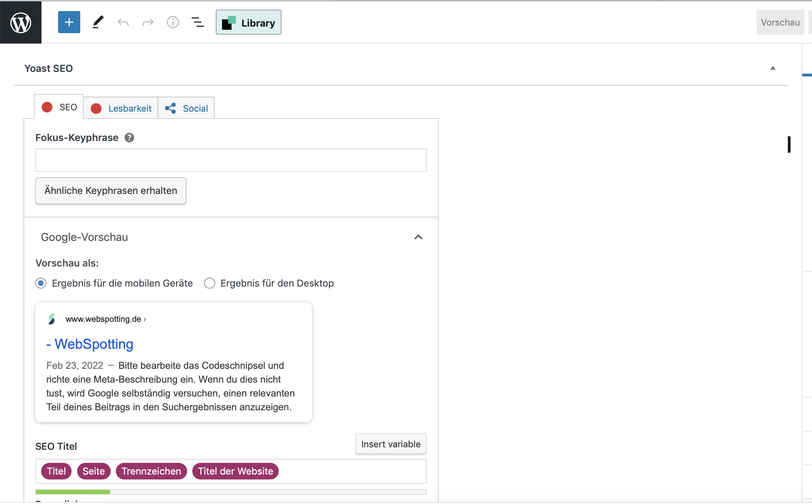Click the Social share icon

click(x=170, y=108)
